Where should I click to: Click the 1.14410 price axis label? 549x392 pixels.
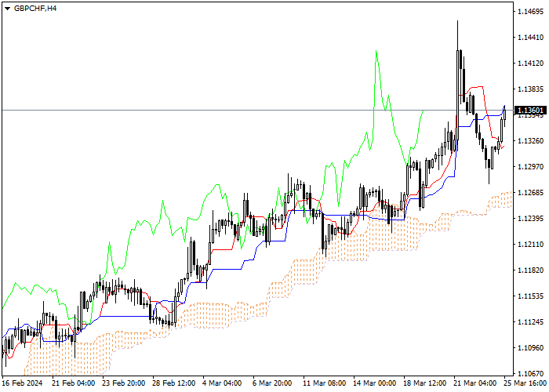click(530, 38)
